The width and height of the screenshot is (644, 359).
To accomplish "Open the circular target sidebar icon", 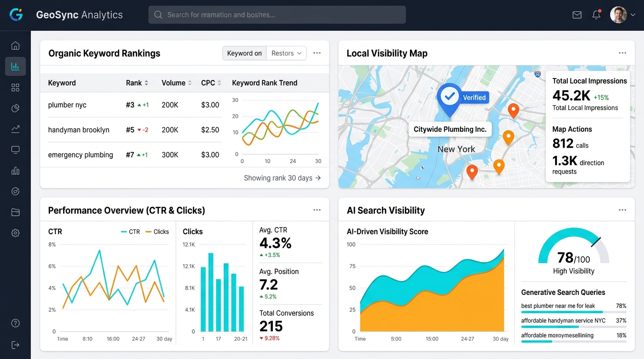I will pyautogui.click(x=15, y=191).
